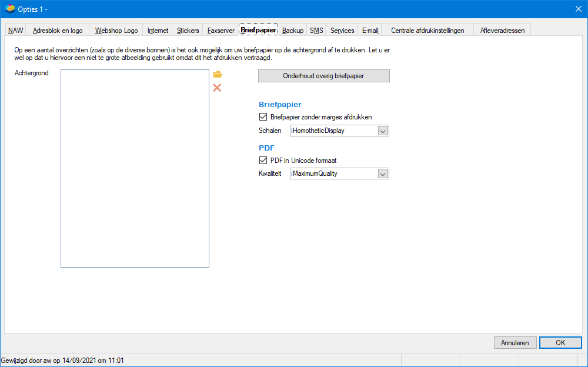Switch to the Backup tab
Viewport: 588px width, 367px height.
coord(293,31)
